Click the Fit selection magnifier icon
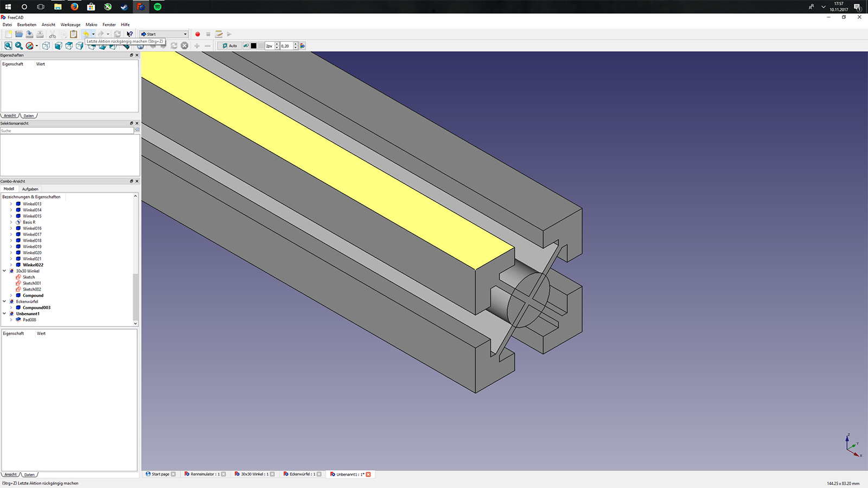Viewport: 868px width, 488px height. pos(19,46)
